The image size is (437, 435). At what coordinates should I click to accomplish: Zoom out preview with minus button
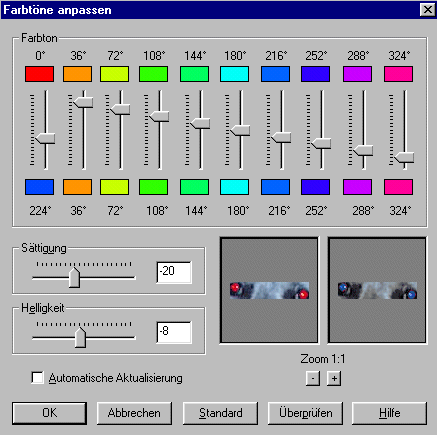tap(313, 378)
